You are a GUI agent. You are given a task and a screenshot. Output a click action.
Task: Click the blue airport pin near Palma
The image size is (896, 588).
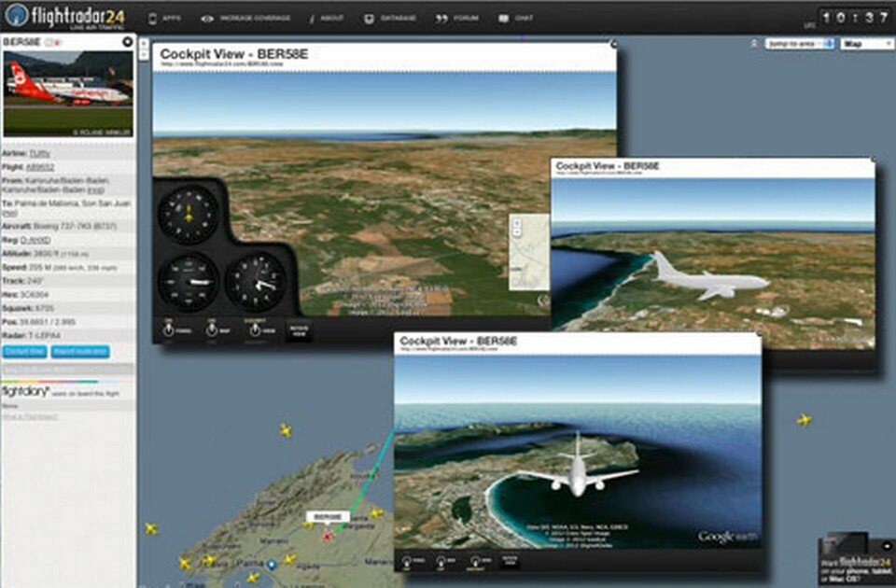click(x=272, y=565)
